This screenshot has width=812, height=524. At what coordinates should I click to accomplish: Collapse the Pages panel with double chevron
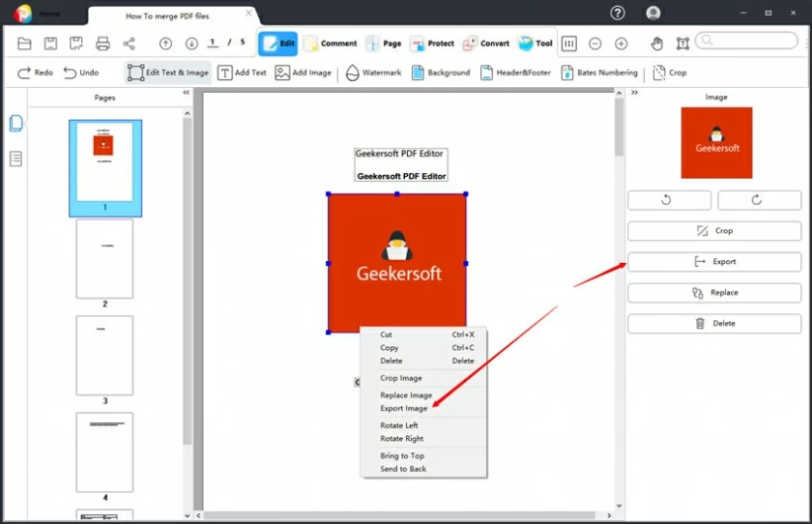pos(187,93)
